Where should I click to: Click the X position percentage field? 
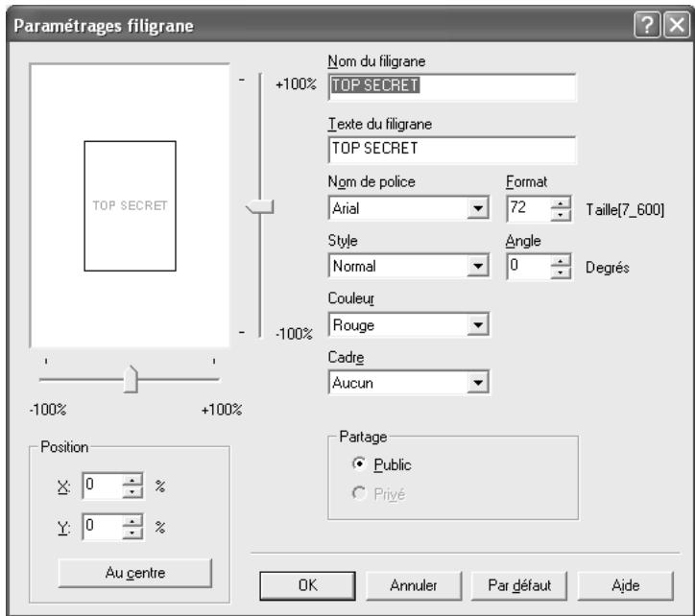103,486
